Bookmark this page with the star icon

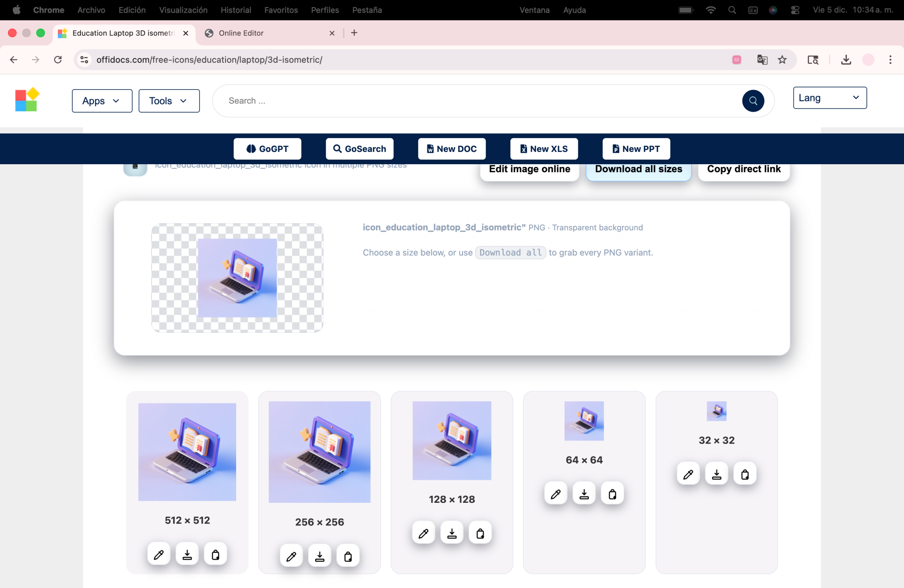point(782,60)
